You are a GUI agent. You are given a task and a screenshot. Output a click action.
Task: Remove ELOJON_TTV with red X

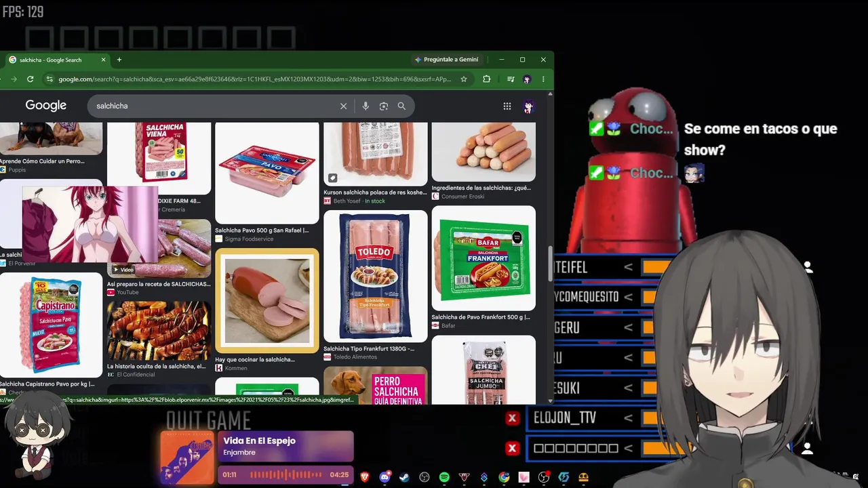pyautogui.click(x=512, y=418)
